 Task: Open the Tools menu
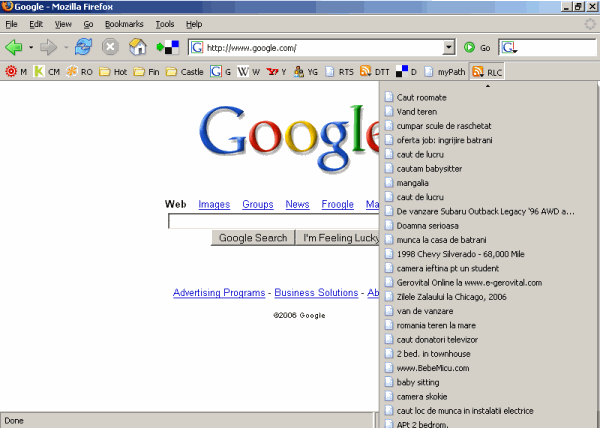[x=165, y=23]
